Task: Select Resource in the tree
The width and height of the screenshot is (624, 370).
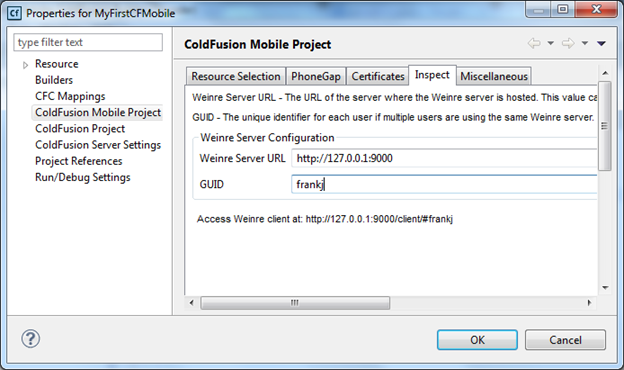Action: tap(57, 64)
